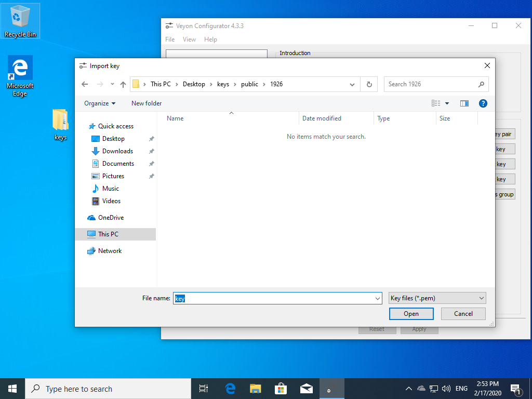The height and width of the screenshot is (399, 532).
Task: Open Help menu in Veyon Configurator
Action: pos(210,39)
